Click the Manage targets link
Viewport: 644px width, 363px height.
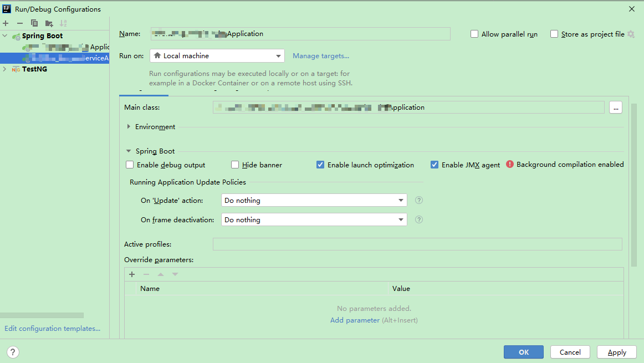(321, 56)
